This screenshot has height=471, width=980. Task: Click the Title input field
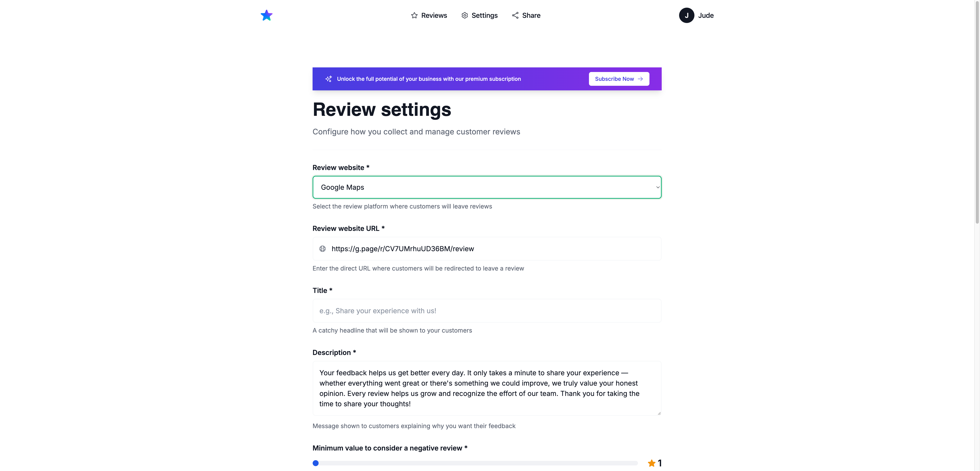tap(487, 310)
